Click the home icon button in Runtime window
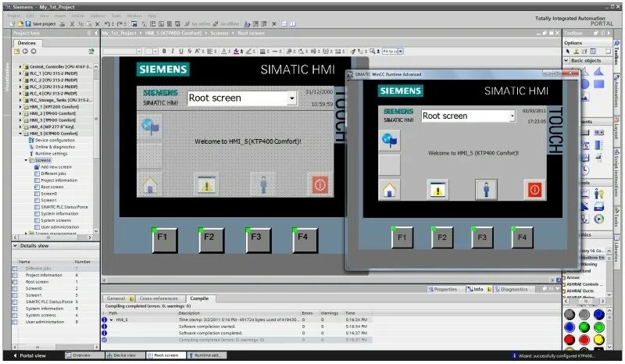 (389, 190)
